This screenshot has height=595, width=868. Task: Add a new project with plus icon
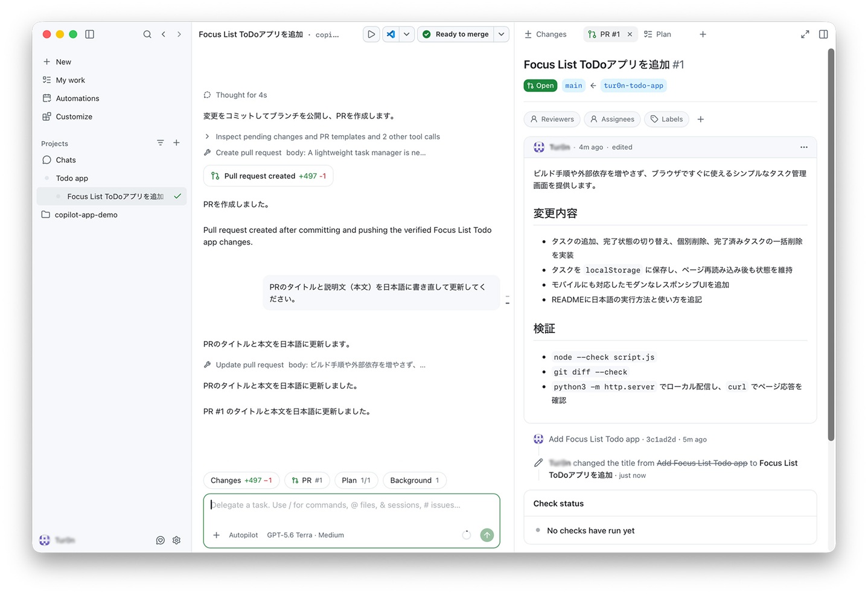click(176, 143)
